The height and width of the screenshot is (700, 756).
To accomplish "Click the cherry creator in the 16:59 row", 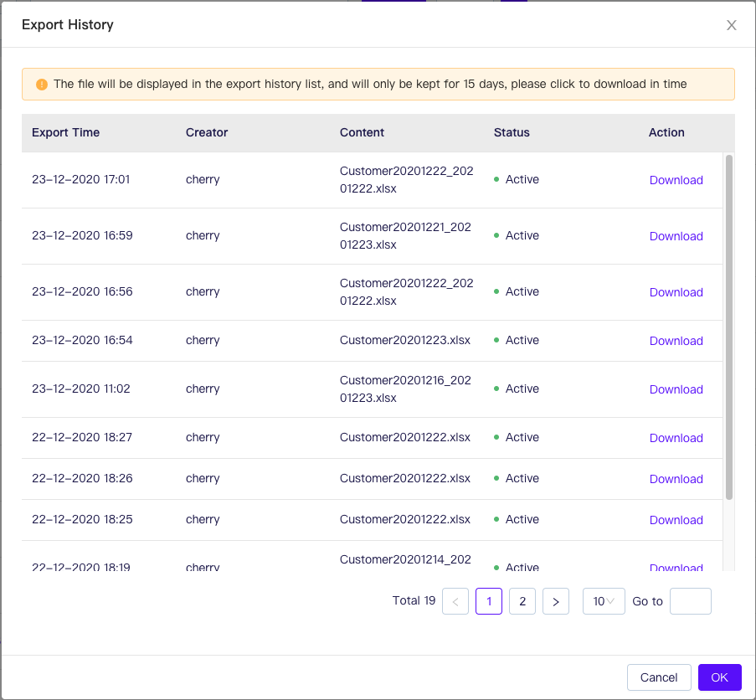I will tap(203, 236).
